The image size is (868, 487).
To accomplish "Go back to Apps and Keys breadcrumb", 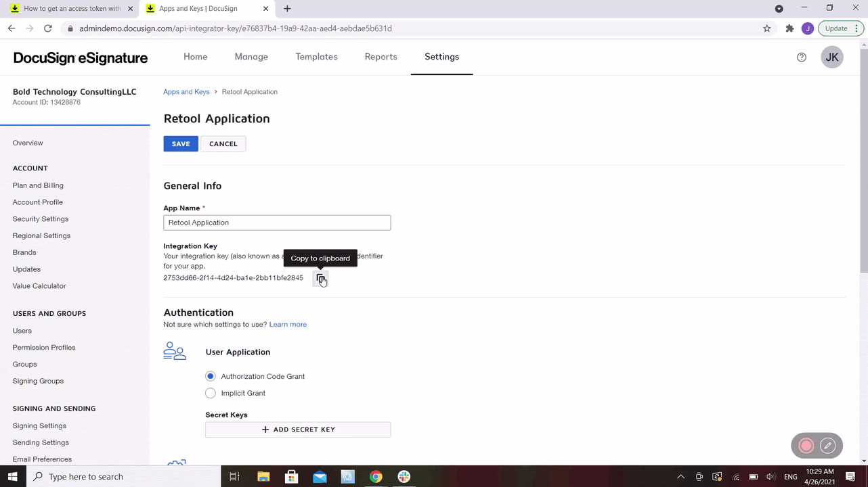I will [x=186, y=92].
